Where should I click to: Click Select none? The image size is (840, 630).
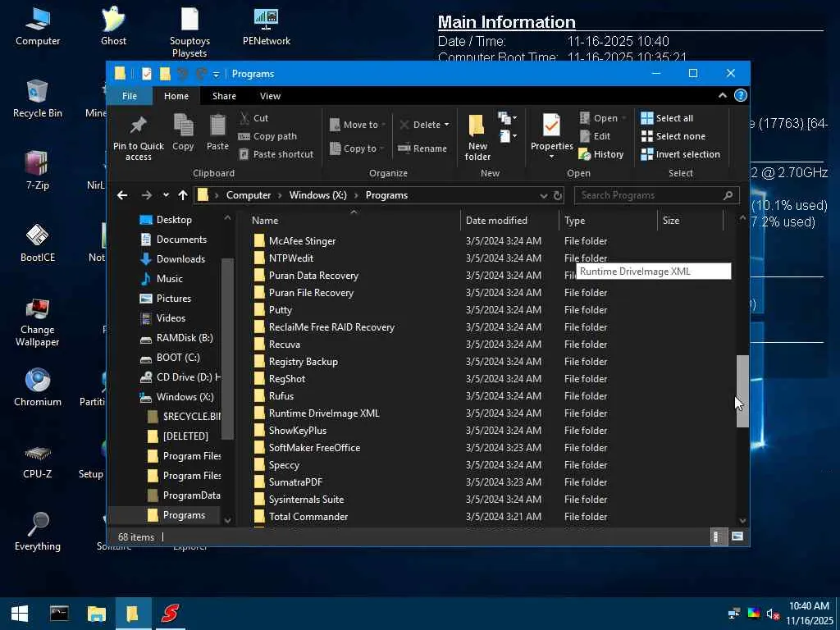(x=673, y=136)
